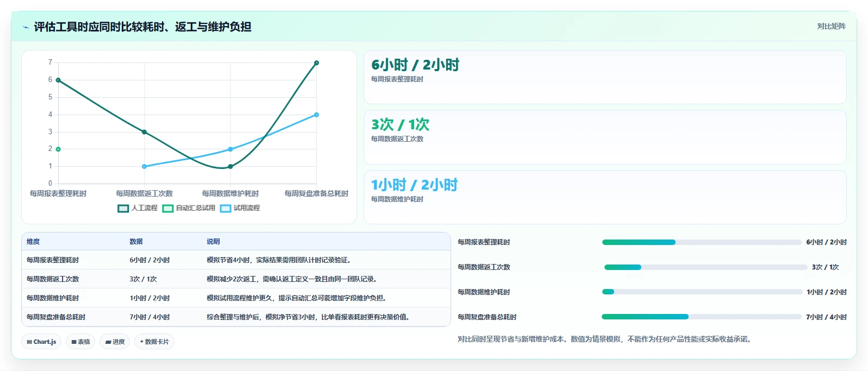Select the 人工流程 point at 每周数据返工次数

[144, 132]
